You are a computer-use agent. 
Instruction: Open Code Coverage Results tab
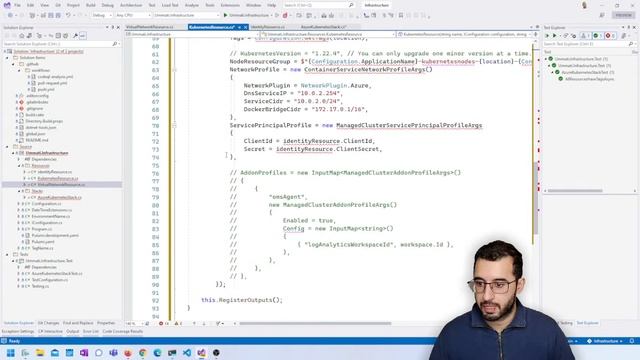point(123,331)
